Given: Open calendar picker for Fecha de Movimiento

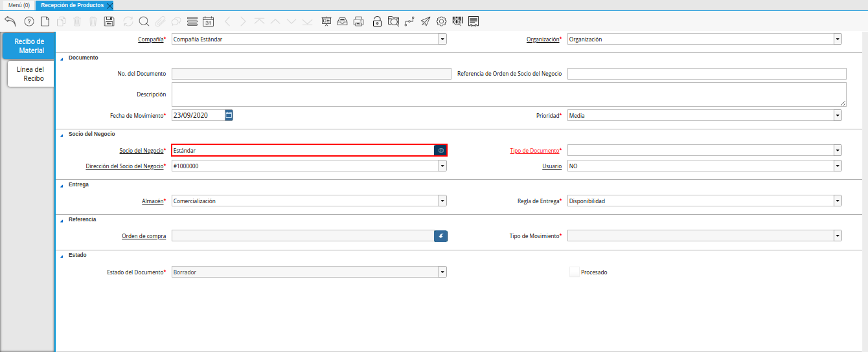Looking at the screenshot, I should 229,115.
